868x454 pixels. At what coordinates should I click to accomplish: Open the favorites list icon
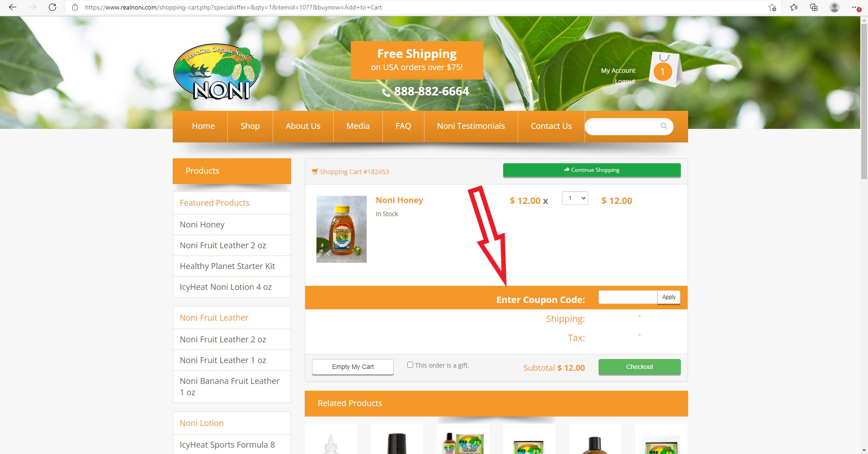[794, 7]
